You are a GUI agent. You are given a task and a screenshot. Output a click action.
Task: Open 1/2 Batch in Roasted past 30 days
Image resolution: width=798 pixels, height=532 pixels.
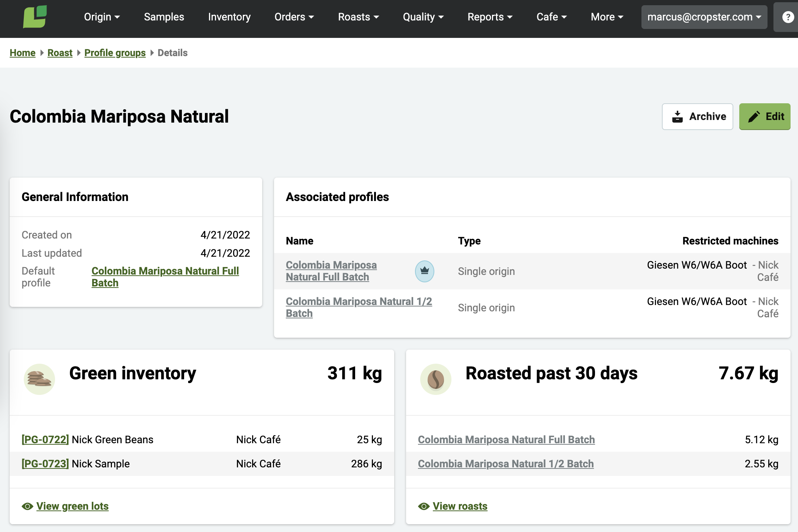click(506, 464)
